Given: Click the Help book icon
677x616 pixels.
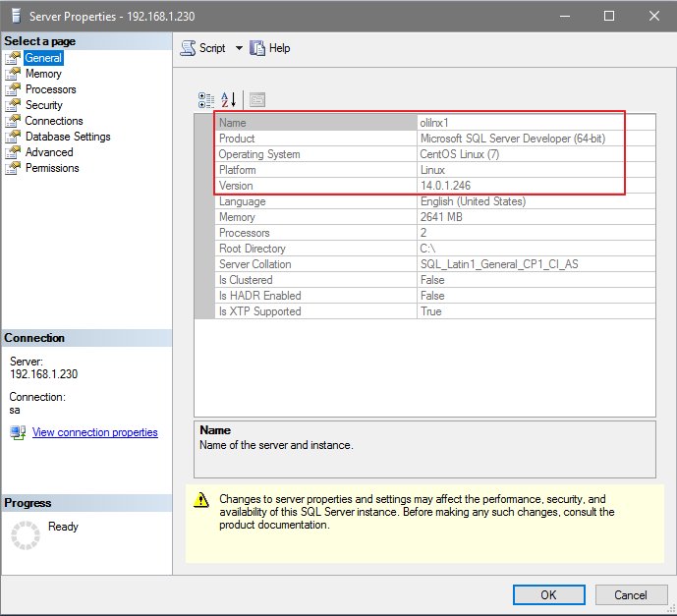Looking at the screenshot, I should tap(257, 48).
